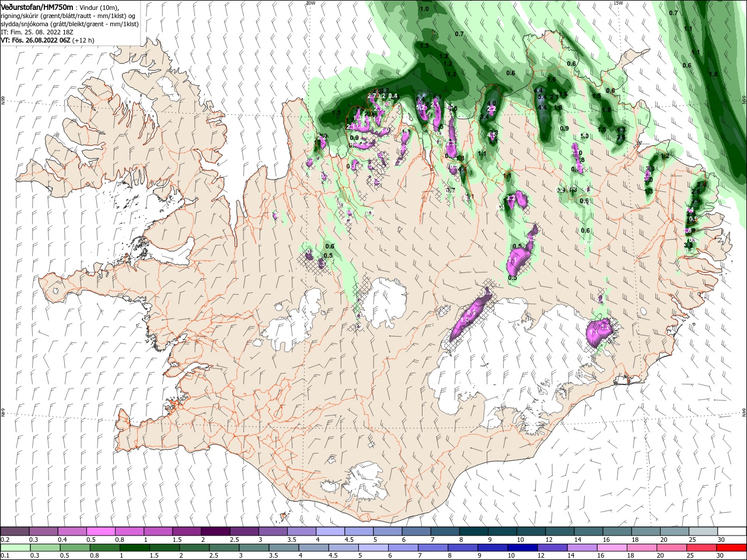Select the "(+12 h)" forecast offset text

tap(83, 40)
